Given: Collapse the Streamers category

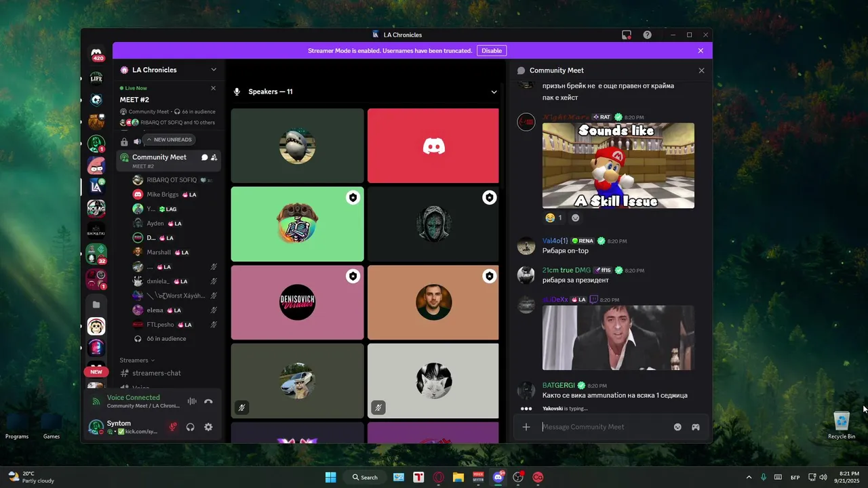Looking at the screenshot, I should point(137,360).
